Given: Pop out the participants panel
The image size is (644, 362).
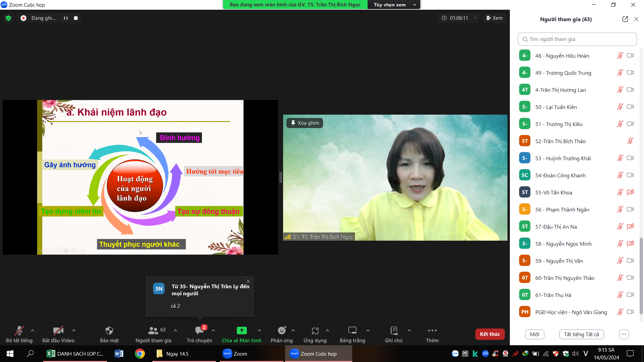Looking at the screenshot, I should (625, 19).
